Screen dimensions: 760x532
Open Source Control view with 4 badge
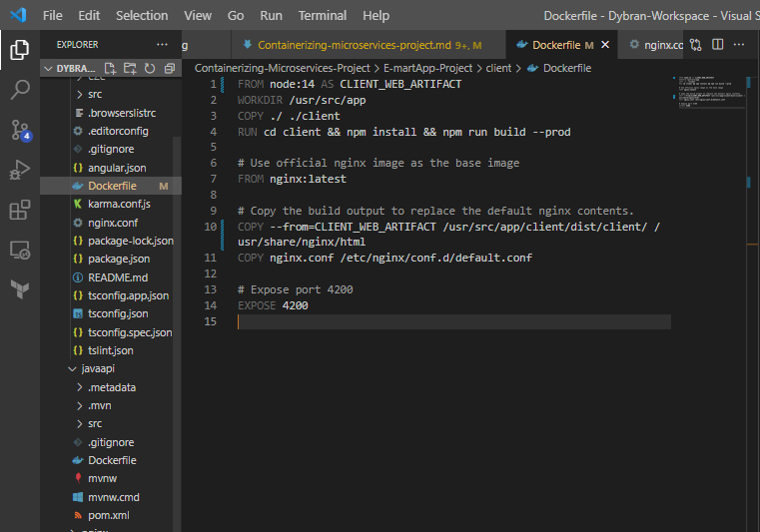[19, 130]
